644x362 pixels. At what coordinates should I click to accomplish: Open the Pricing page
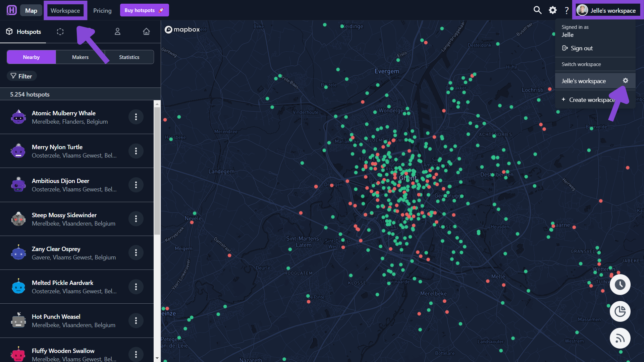pyautogui.click(x=102, y=10)
